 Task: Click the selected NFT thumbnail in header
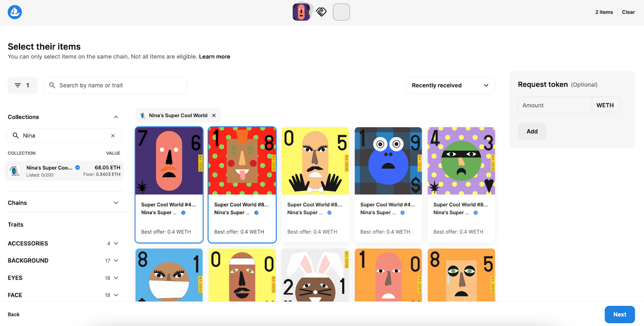301,12
